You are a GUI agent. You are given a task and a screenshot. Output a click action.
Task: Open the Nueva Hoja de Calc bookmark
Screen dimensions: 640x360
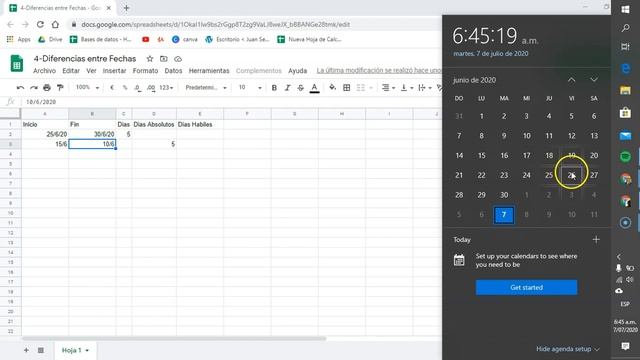pyautogui.click(x=309, y=39)
